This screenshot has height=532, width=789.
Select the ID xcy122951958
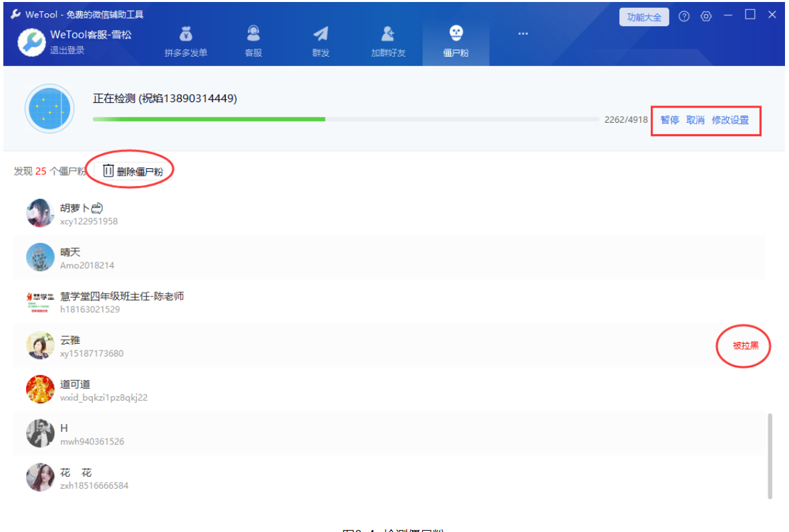[x=89, y=221]
